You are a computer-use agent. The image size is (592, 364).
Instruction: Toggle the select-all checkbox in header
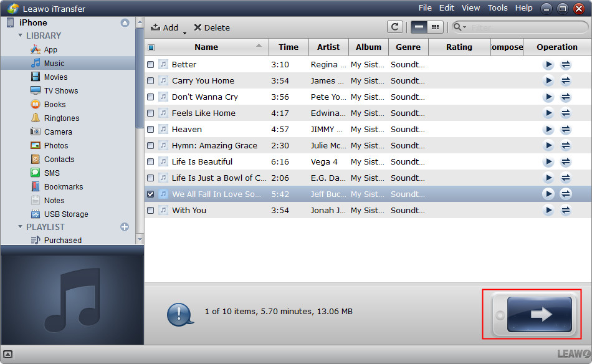click(x=151, y=47)
